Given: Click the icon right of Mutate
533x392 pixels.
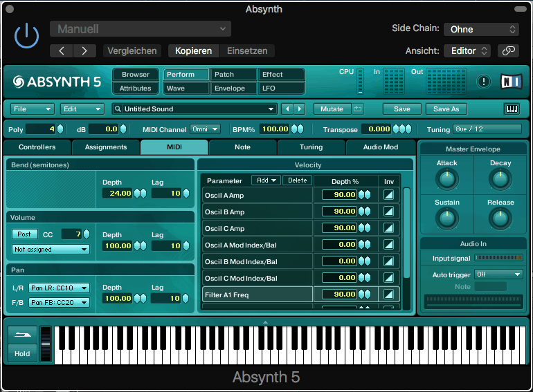Looking at the screenshot, I should tap(357, 109).
